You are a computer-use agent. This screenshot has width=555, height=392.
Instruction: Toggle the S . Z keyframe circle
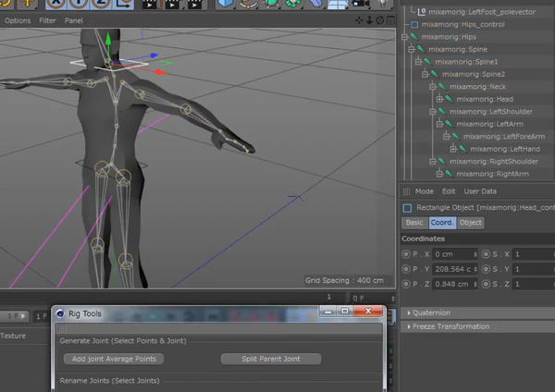[486, 284]
